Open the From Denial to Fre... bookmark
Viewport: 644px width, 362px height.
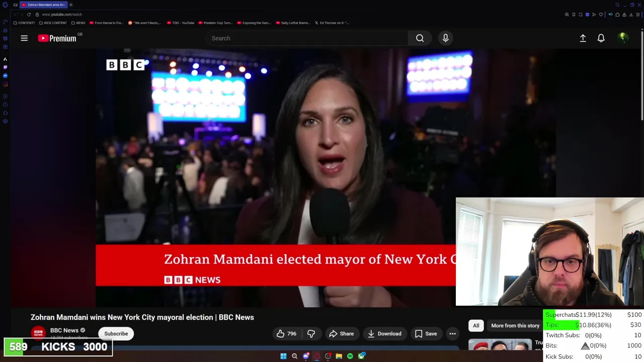click(106, 23)
